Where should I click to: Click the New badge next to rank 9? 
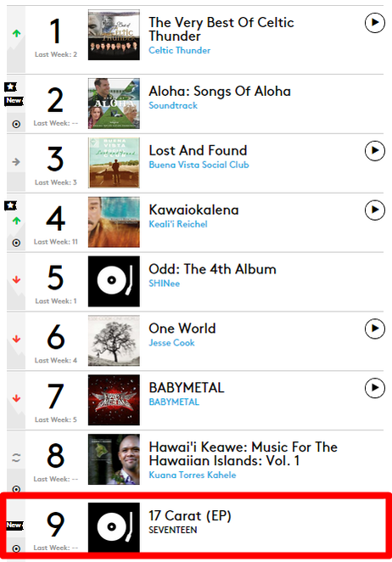(x=14, y=525)
